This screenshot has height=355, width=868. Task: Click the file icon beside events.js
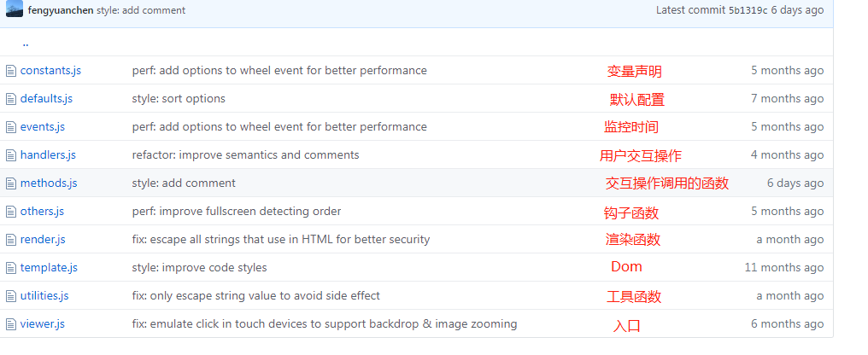[11, 127]
